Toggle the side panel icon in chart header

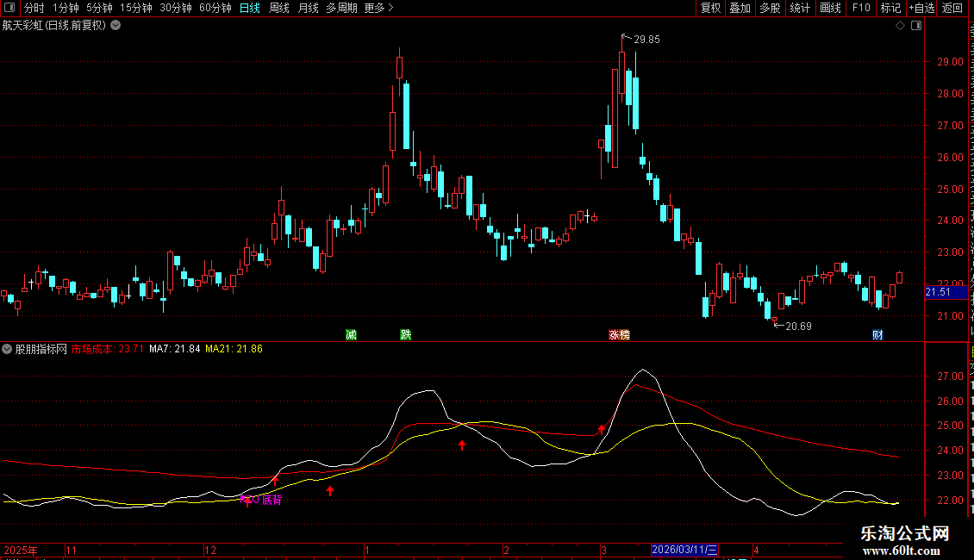916,26
